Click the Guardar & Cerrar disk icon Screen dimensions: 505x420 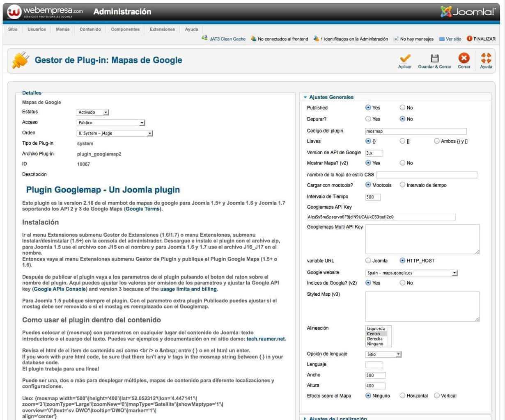click(x=434, y=58)
